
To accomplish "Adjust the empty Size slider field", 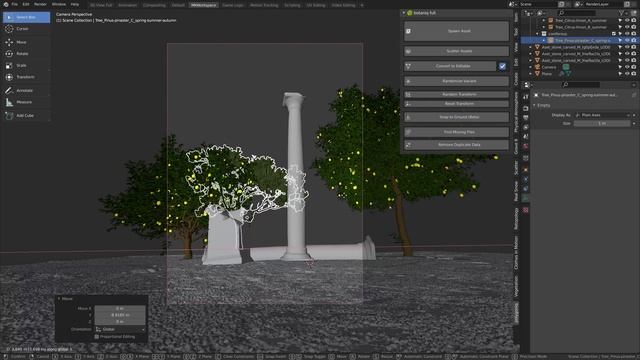I will 602,123.
